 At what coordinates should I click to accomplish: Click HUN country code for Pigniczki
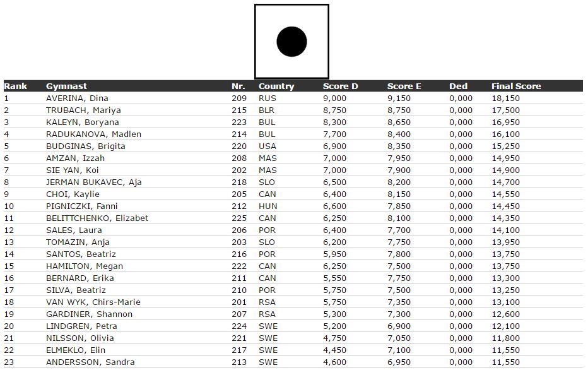click(x=268, y=206)
